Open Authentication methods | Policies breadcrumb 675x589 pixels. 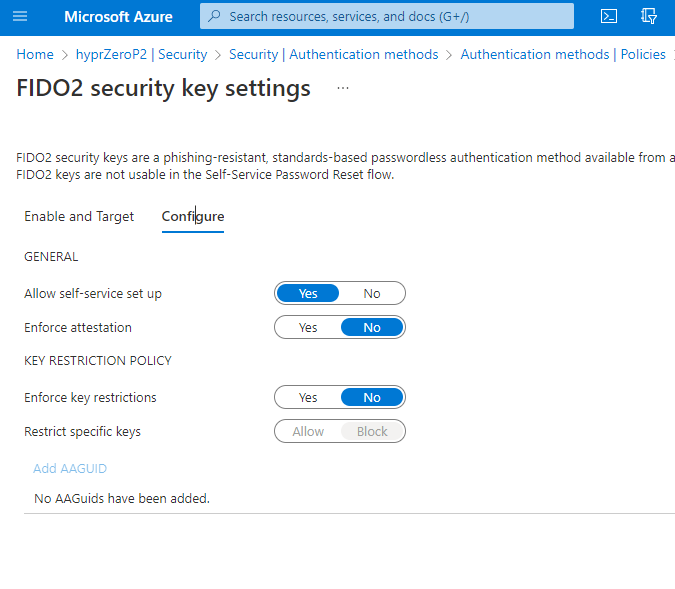(563, 54)
